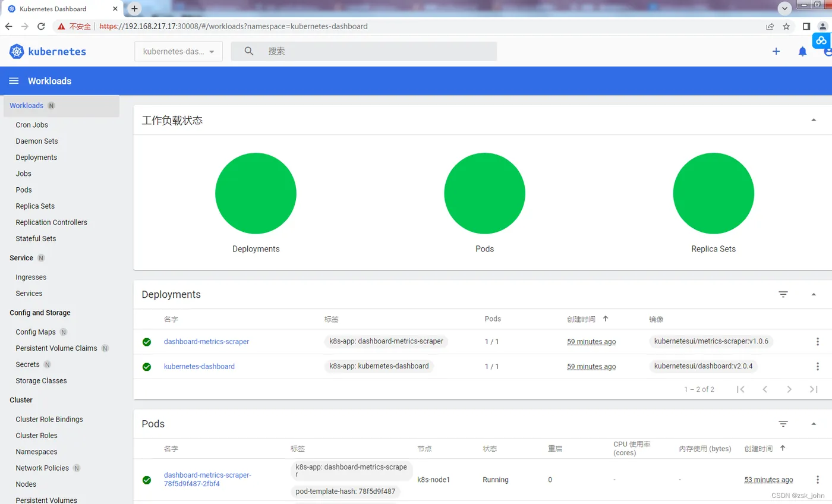Sort Pods by creation time arrow

click(783, 448)
